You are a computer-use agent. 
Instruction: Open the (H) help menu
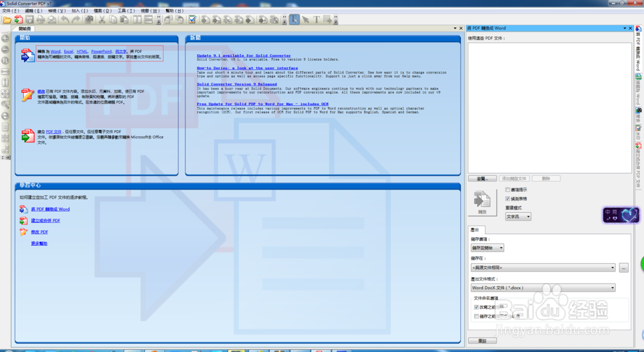[x=174, y=11]
